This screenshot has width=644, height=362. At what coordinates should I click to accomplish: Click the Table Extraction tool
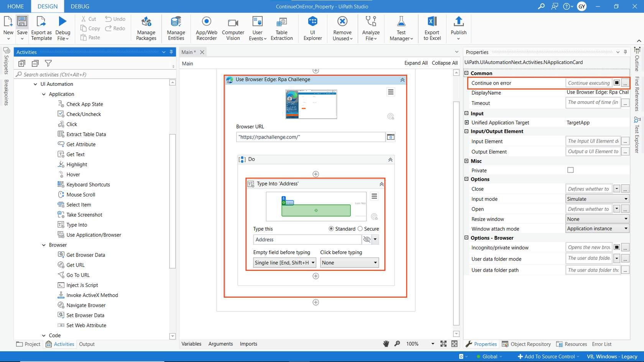click(x=281, y=27)
